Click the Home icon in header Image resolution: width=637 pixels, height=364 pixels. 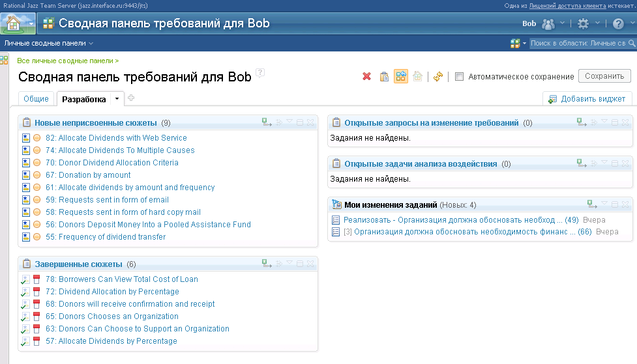[x=13, y=23]
